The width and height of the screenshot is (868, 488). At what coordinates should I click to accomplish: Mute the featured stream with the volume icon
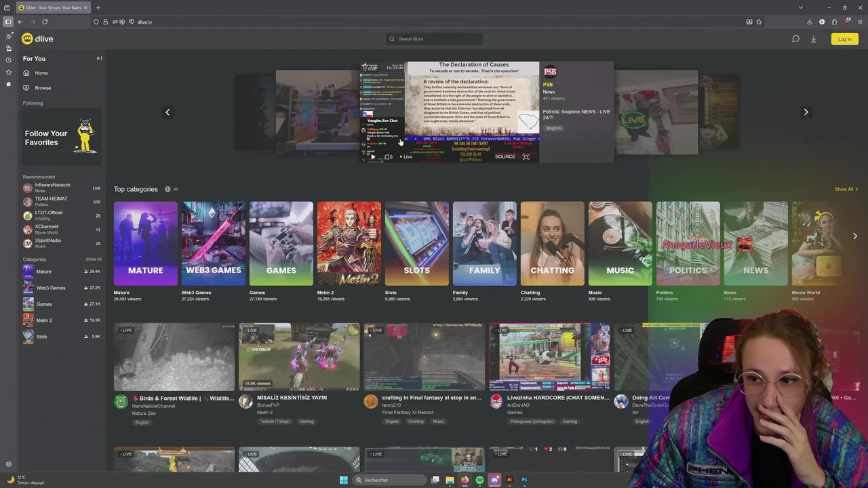pos(388,157)
